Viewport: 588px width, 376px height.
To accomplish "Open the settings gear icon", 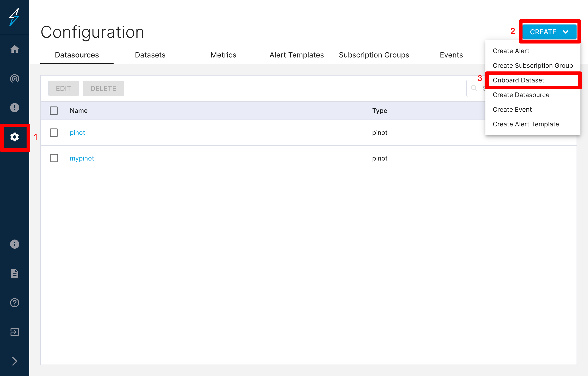I will click(x=15, y=137).
